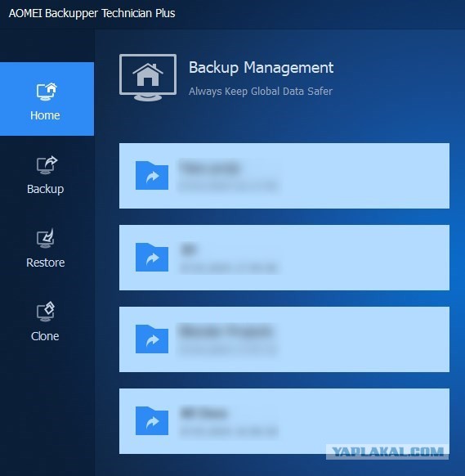This screenshot has width=465, height=476.
Task: Click folder icon of third backup task
Action: (152, 339)
